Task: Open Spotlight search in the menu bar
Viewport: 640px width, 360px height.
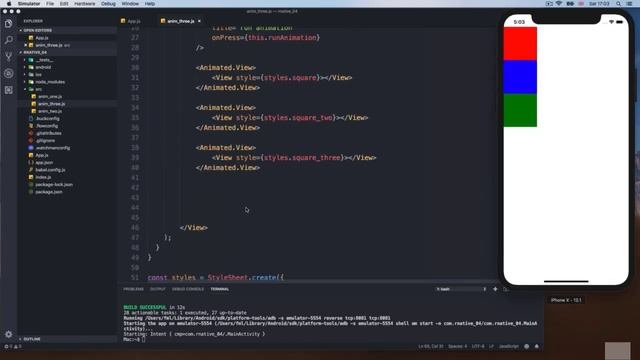Action: coord(619,4)
